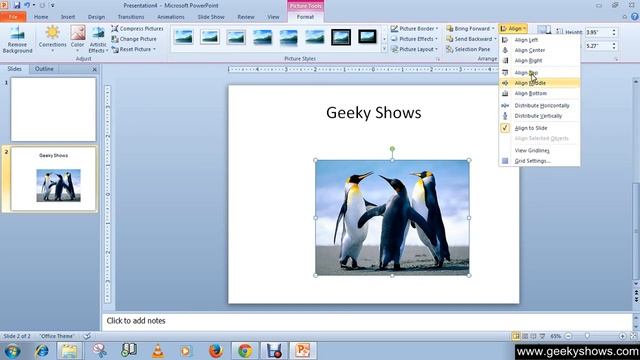Open Internet Explorer from taskbar
This screenshot has height=360, width=640.
41,351
